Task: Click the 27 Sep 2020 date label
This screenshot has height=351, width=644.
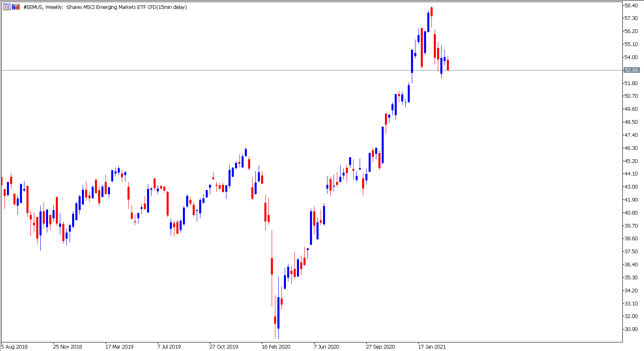Action: (x=380, y=347)
